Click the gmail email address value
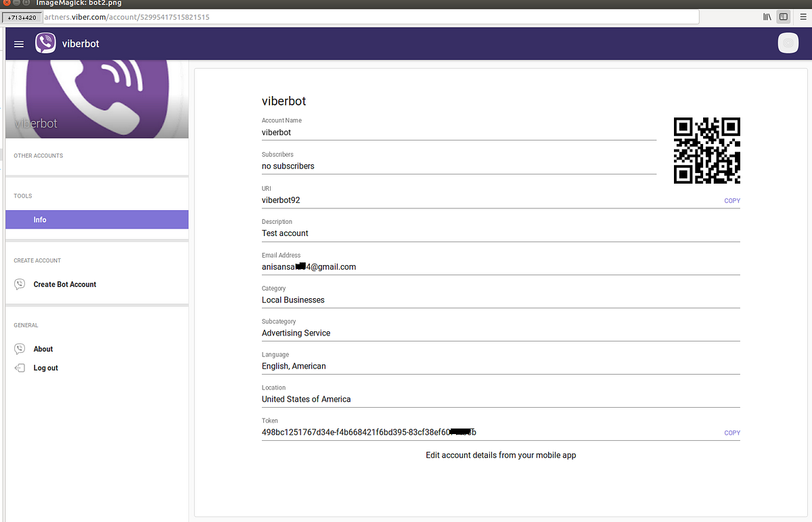The image size is (812, 522). tap(309, 266)
